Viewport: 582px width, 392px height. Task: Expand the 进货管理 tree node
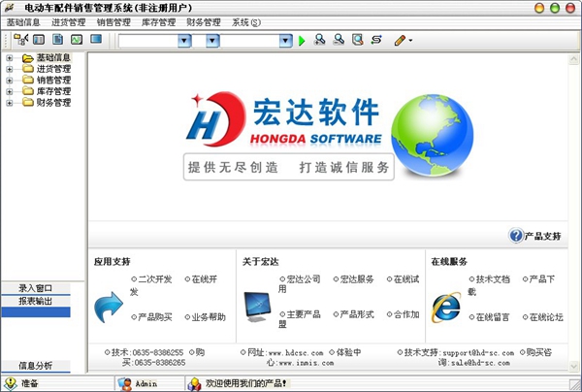click(x=10, y=69)
